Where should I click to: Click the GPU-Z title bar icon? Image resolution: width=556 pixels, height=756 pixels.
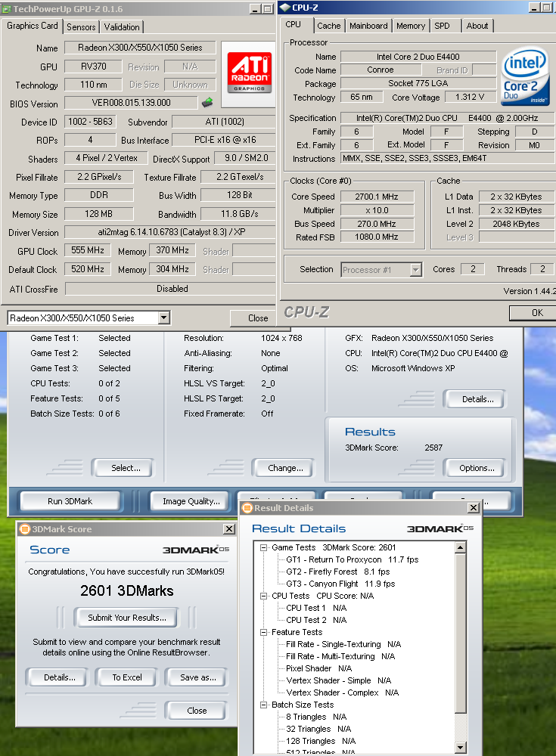6,8
